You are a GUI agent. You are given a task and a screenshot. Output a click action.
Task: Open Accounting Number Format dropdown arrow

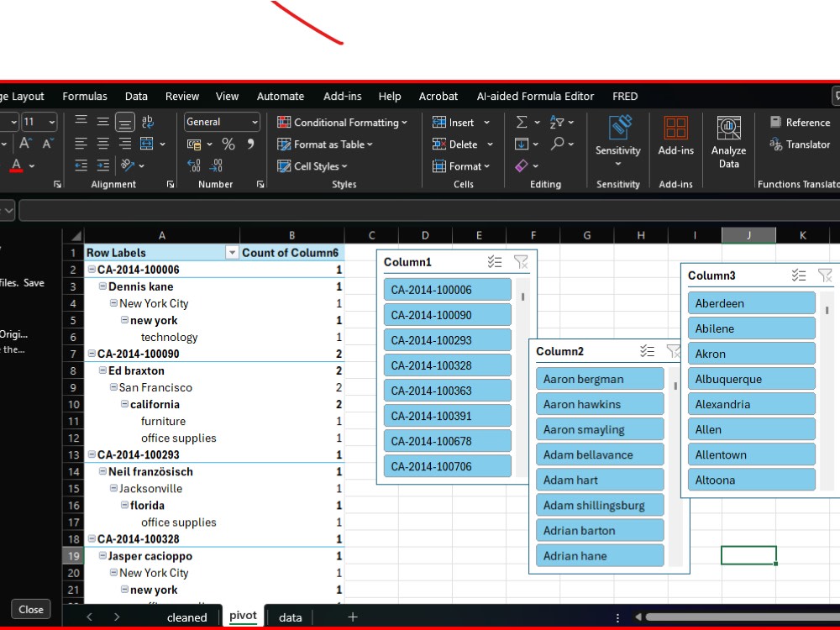click(x=209, y=144)
